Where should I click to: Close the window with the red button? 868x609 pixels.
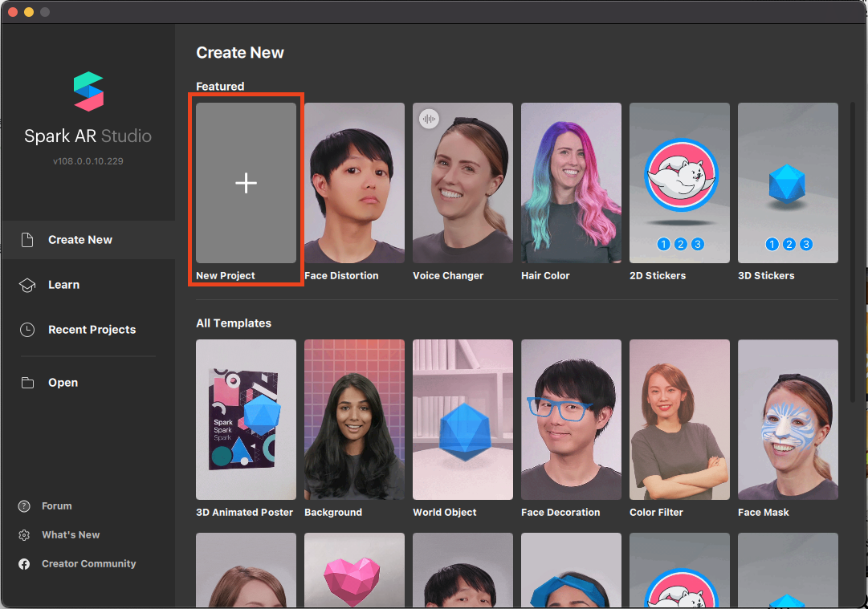[13, 11]
